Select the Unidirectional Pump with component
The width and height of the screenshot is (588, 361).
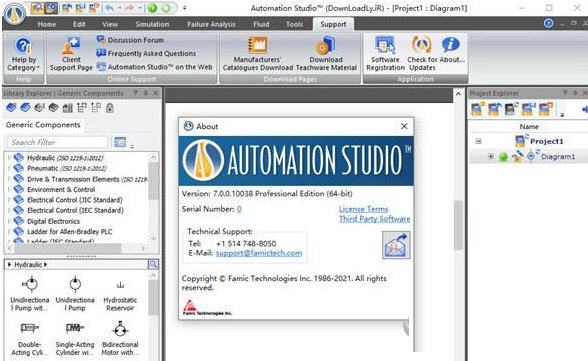29,293
